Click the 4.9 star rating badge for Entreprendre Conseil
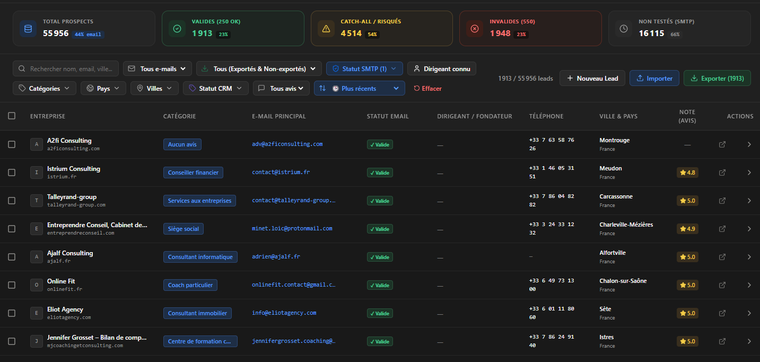 pos(687,229)
